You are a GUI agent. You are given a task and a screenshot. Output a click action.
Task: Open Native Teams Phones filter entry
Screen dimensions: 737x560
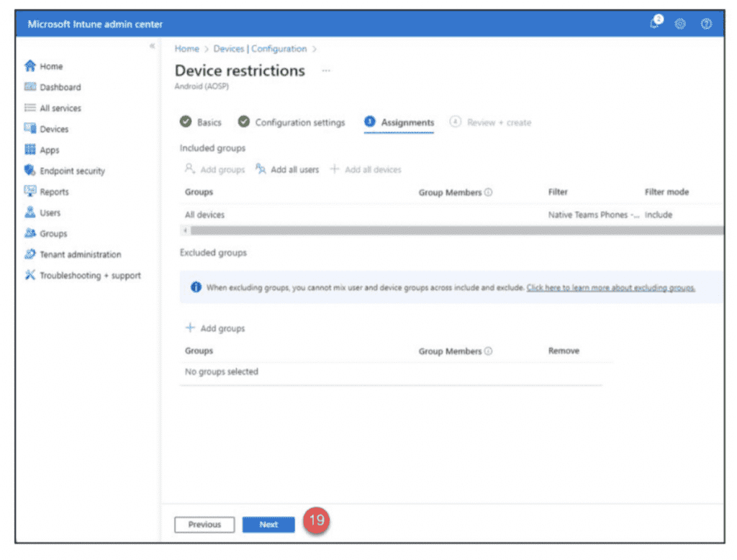click(x=593, y=215)
